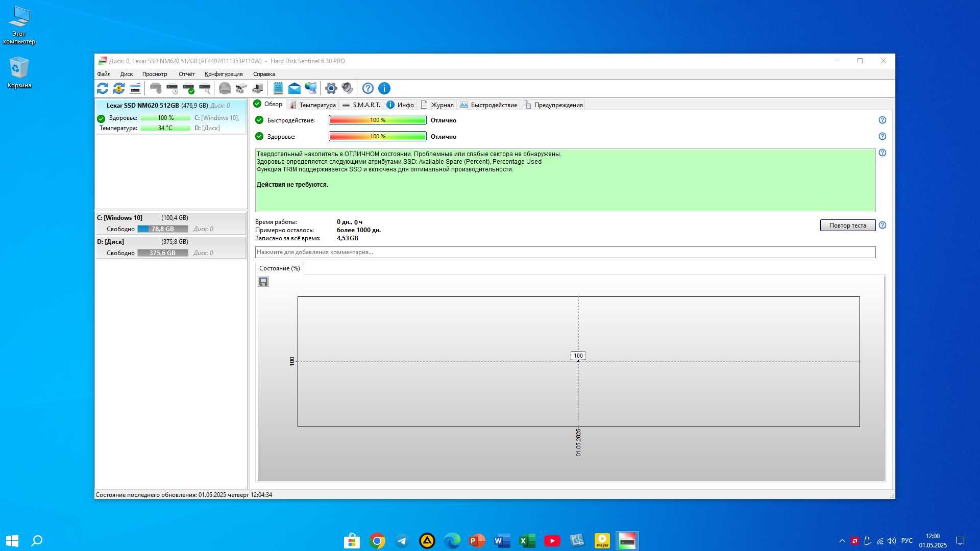This screenshot has width=980, height=551.
Task: Select the D: [Диск] partition
Action: click(x=170, y=247)
